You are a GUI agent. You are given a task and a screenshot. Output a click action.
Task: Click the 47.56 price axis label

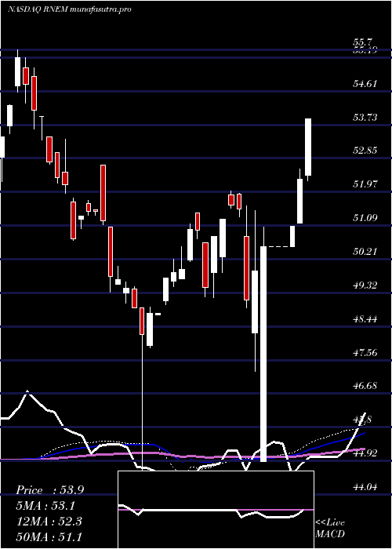(x=365, y=353)
